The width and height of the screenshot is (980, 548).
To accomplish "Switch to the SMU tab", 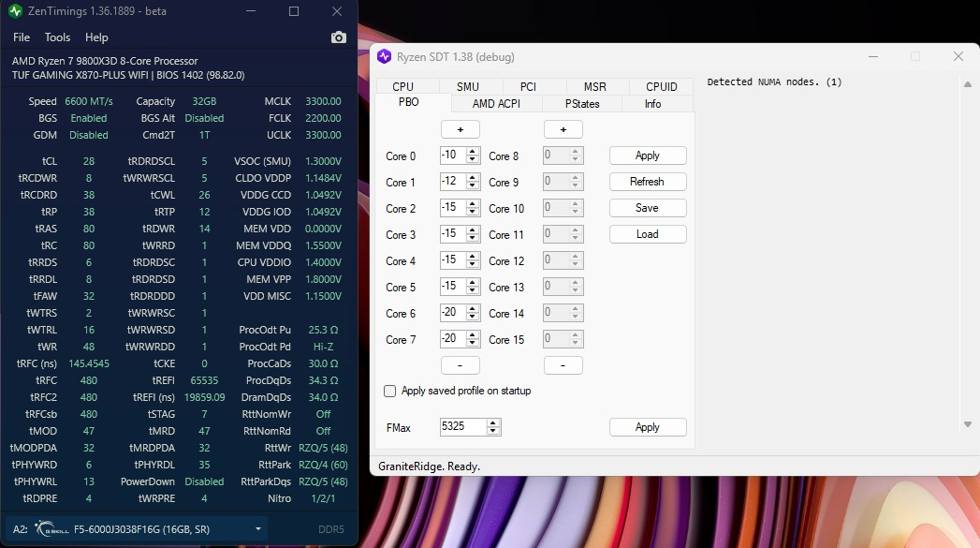I will [x=467, y=87].
